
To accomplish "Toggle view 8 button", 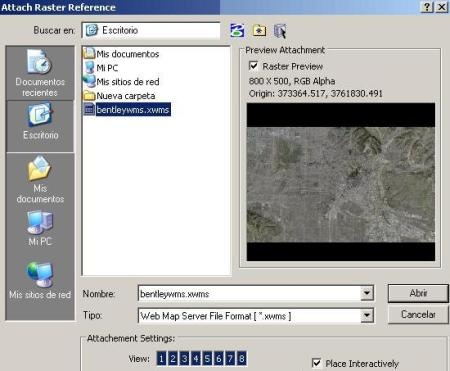I will (242, 359).
